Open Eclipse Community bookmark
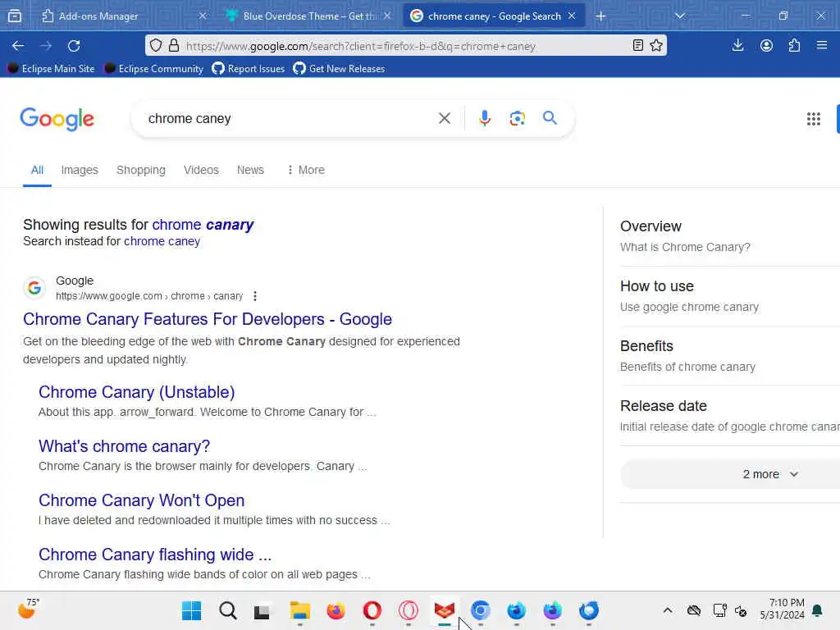This screenshot has height=630, width=840. click(153, 69)
